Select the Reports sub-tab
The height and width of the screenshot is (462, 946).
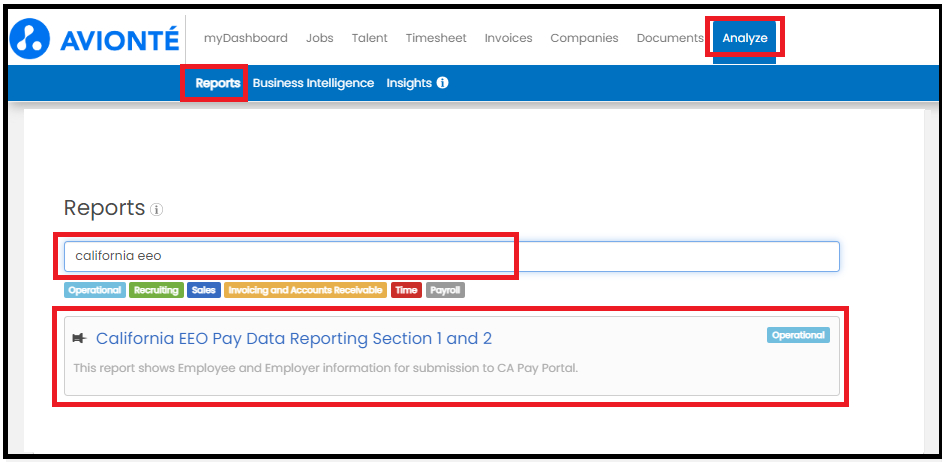tap(218, 83)
